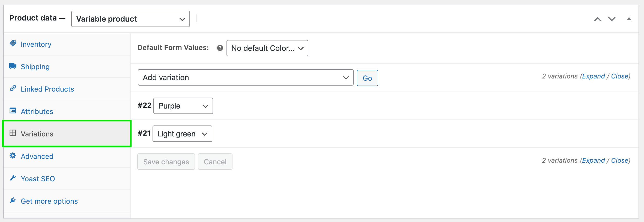Click the Advanced gear icon
The width and height of the screenshot is (644, 222).
(13, 156)
